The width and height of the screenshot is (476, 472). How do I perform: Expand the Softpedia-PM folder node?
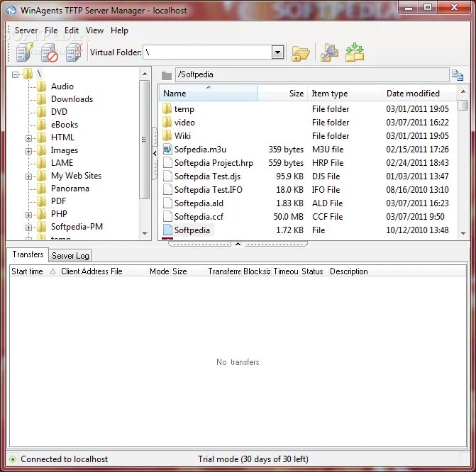coord(28,227)
